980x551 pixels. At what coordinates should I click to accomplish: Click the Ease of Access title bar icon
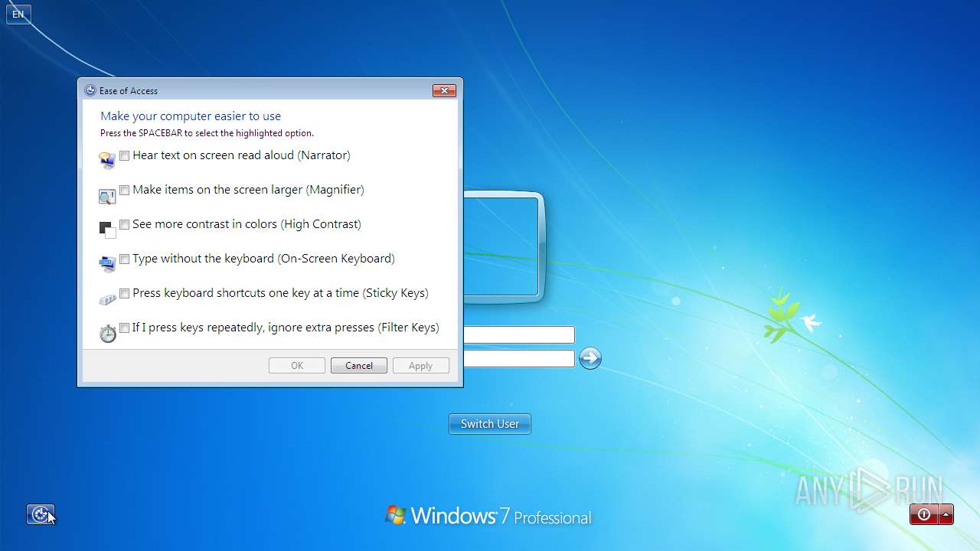point(90,90)
